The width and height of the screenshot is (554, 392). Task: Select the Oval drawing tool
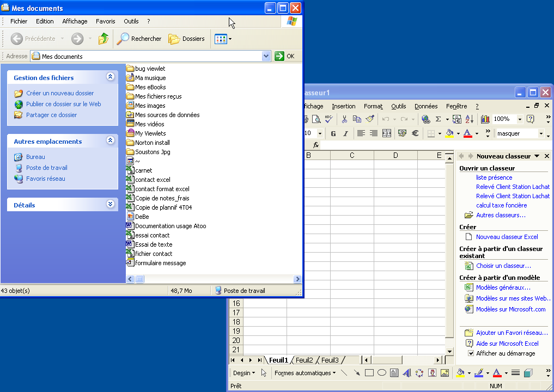382,373
